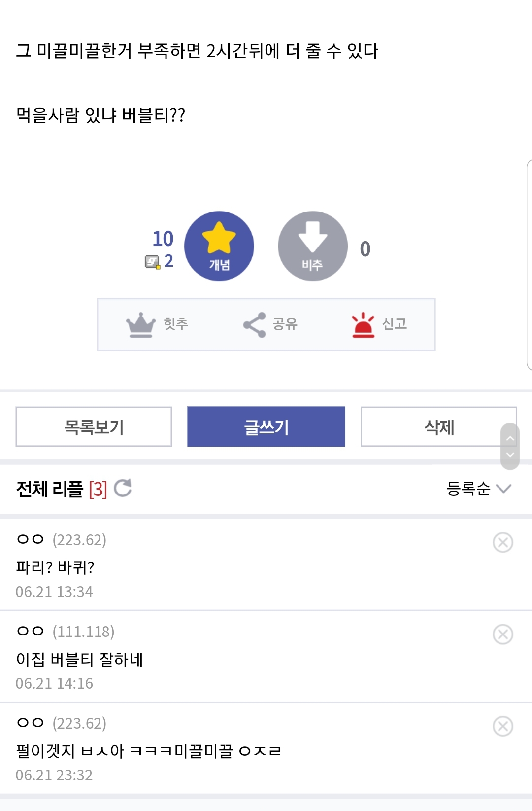Click the upvote count number 10
Image resolution: width=532 pixels, height=811 pixels.
(x=163, y=239)
